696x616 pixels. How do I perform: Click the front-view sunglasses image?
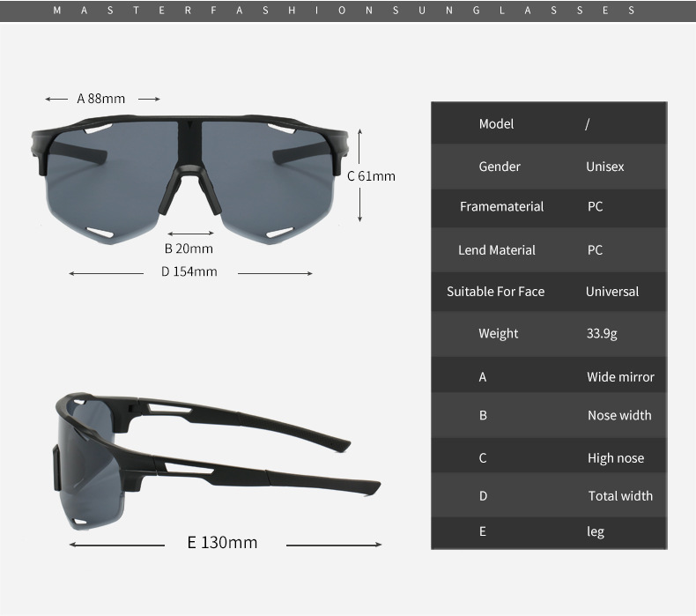189,180
